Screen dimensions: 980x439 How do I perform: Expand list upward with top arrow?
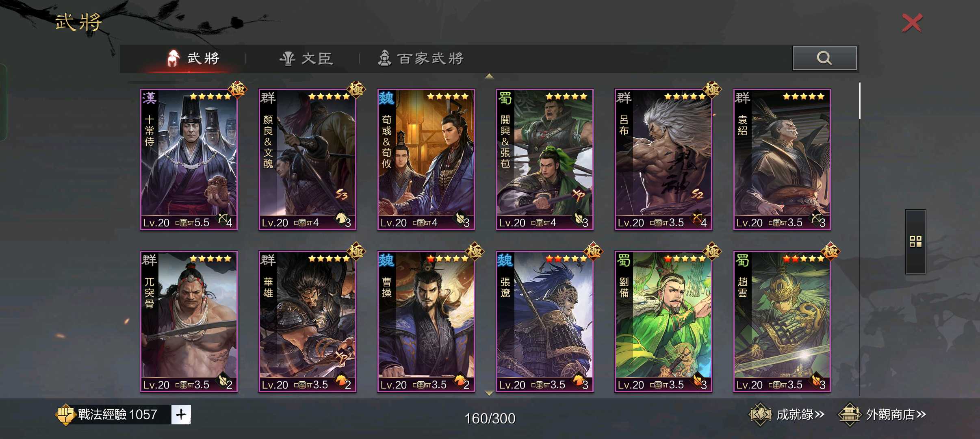490,76
